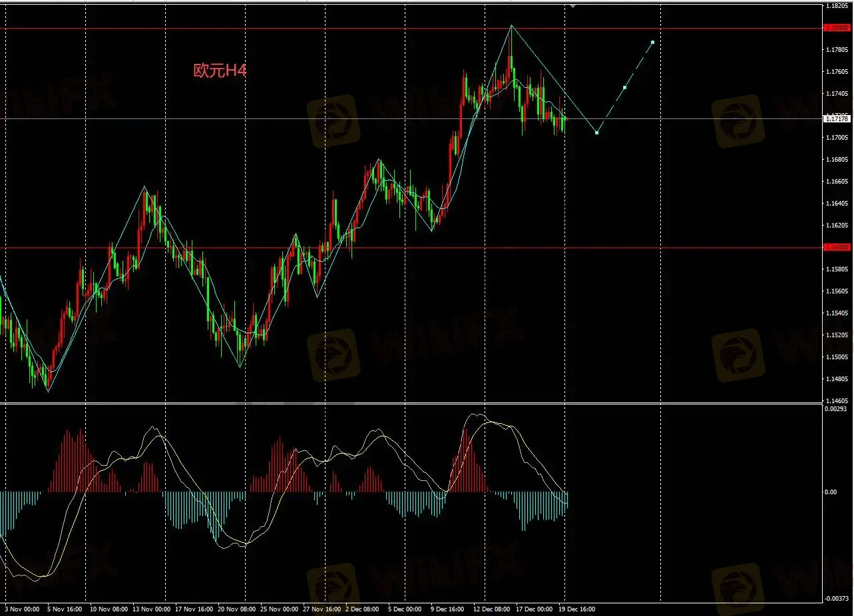This screenshot has height=616, width=854.
Task: Click the red 1.18000 price level tag
Action: pos(837,28)
